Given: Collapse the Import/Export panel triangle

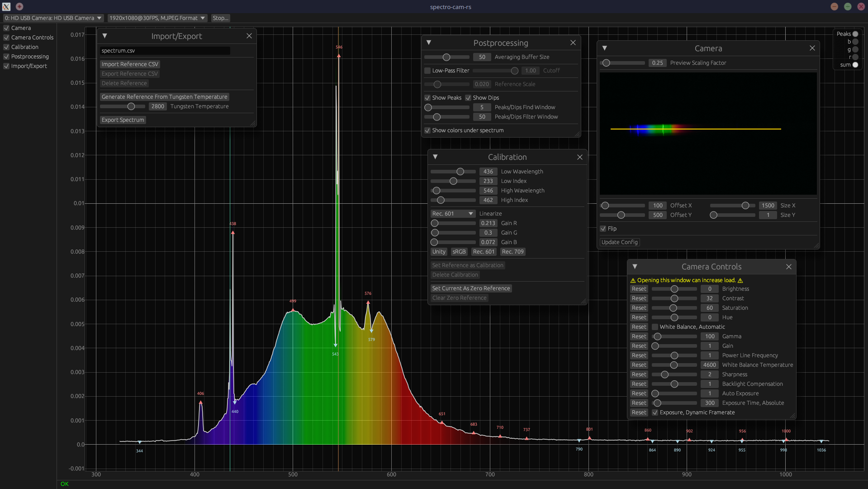Looking at the screenshot, I should pos(104,36).
